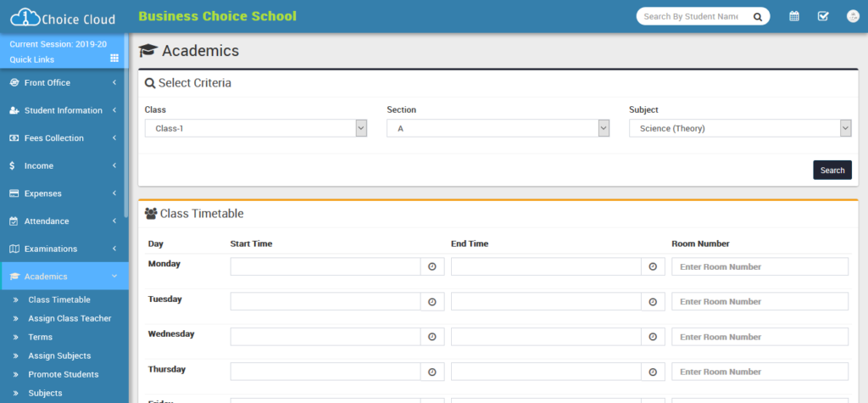
Task: Open the Attendance menu label
Action: (47, 221)
